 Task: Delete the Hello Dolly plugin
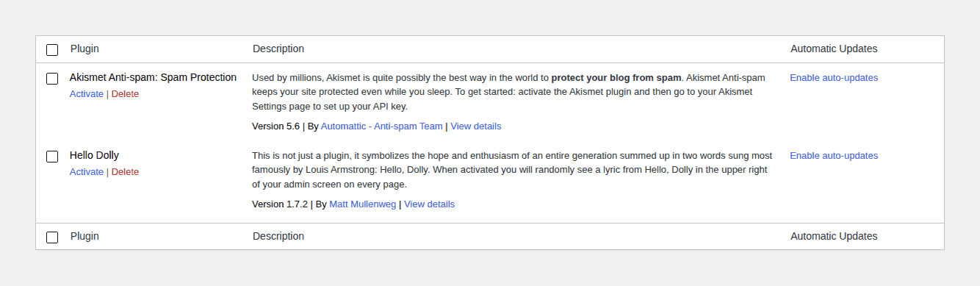coord(125,172)
